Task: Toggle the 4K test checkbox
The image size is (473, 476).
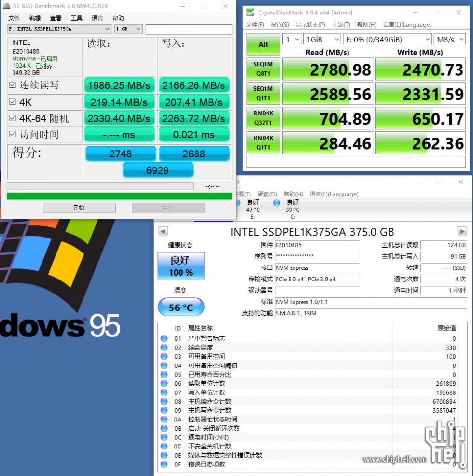Action: [x=13, y=102]
